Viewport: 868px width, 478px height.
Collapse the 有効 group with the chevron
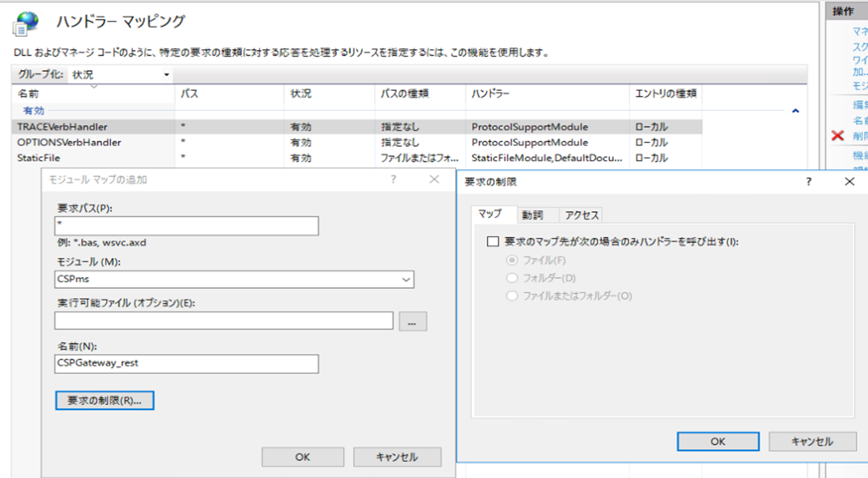(795, 111)
